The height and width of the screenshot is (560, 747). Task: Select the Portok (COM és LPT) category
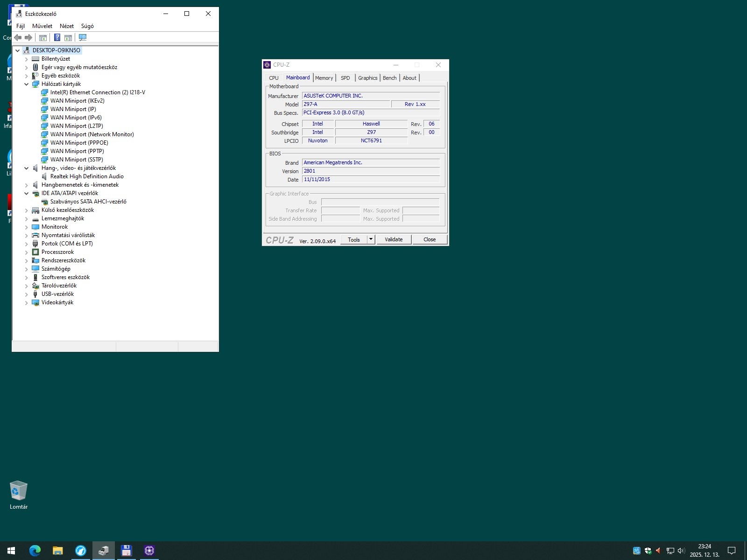tap(67, 244)
